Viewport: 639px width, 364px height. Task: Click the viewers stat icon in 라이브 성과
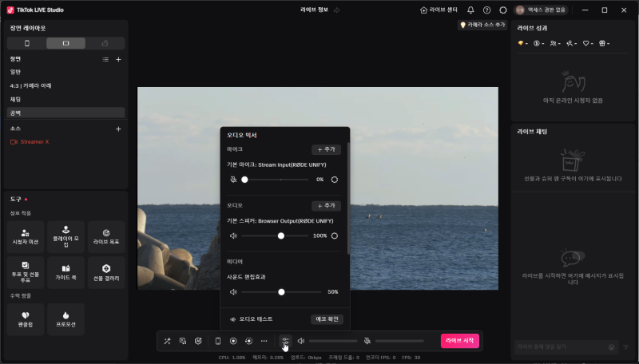click(555, 43)
